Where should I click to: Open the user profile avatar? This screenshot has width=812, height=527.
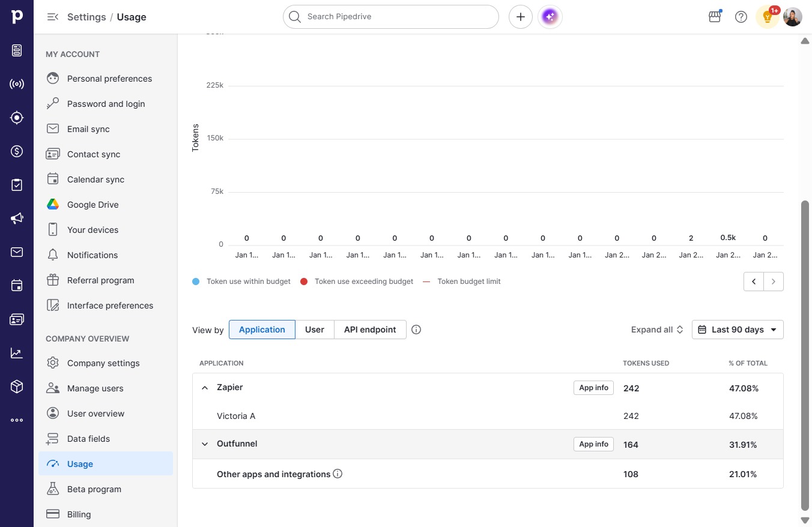click(793, 17)
